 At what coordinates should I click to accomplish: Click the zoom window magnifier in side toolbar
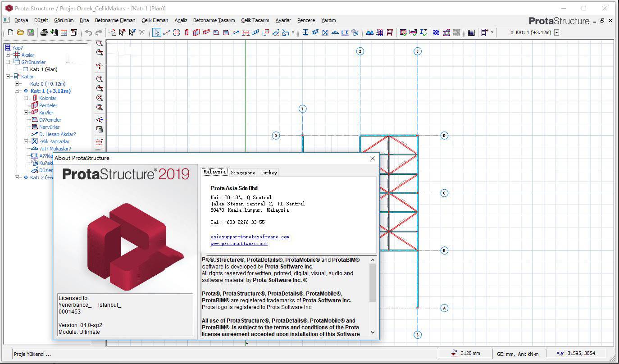tap(100, 79)
